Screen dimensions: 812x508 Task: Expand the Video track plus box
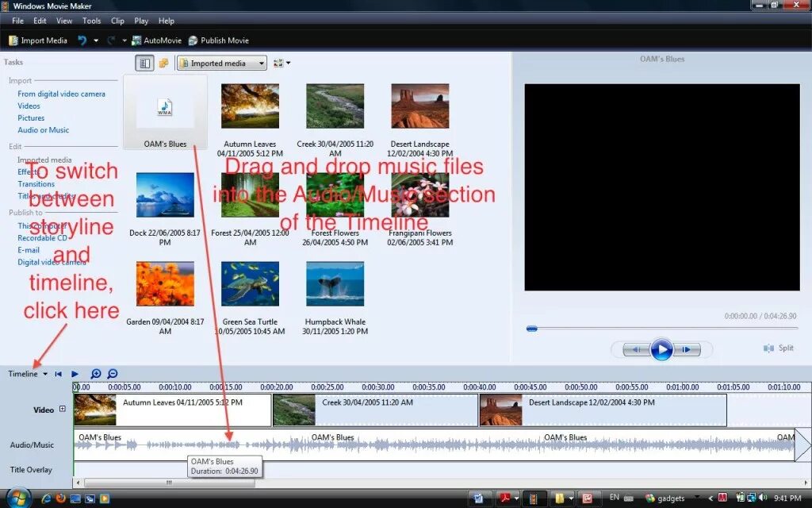click(62, 409)
